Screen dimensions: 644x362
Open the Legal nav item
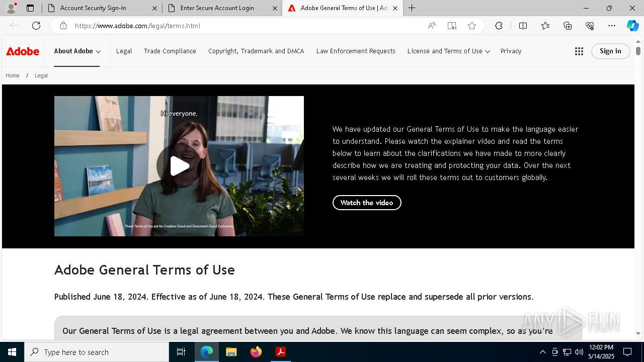pos(124,51)
